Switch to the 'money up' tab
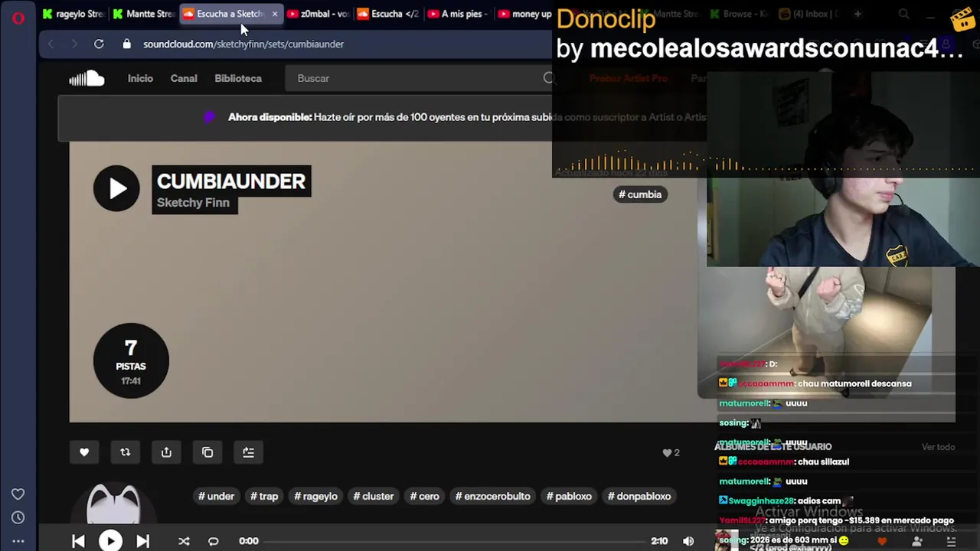 pyautogui.click(x=525, y=14)
